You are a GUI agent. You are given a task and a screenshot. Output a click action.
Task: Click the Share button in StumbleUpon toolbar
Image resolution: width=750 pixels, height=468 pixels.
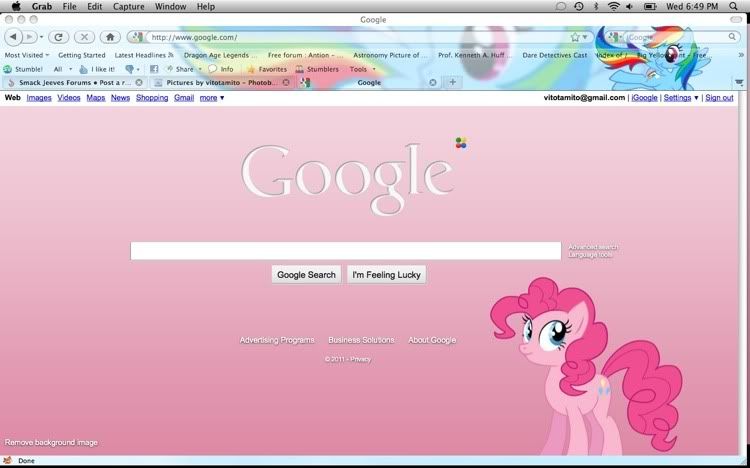pyautogui.click(x=180, y=69)
